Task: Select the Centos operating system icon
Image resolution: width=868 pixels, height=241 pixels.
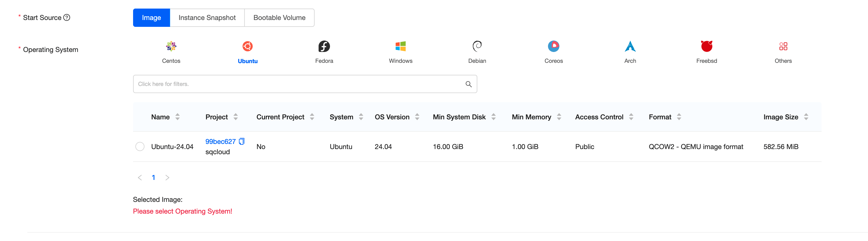Action: point(171,46)
